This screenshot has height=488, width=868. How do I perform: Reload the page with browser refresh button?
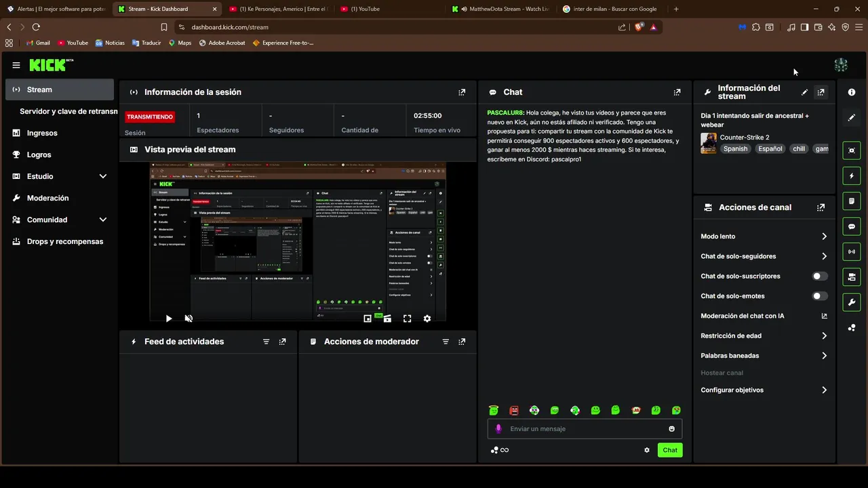(x=36, y=27)
